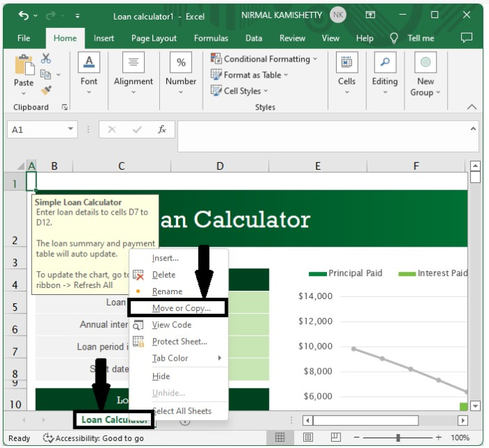Click the Insert Function fx icon
Image resolution: width=489 pixels, height=448 pixels.
coord(161,129)
